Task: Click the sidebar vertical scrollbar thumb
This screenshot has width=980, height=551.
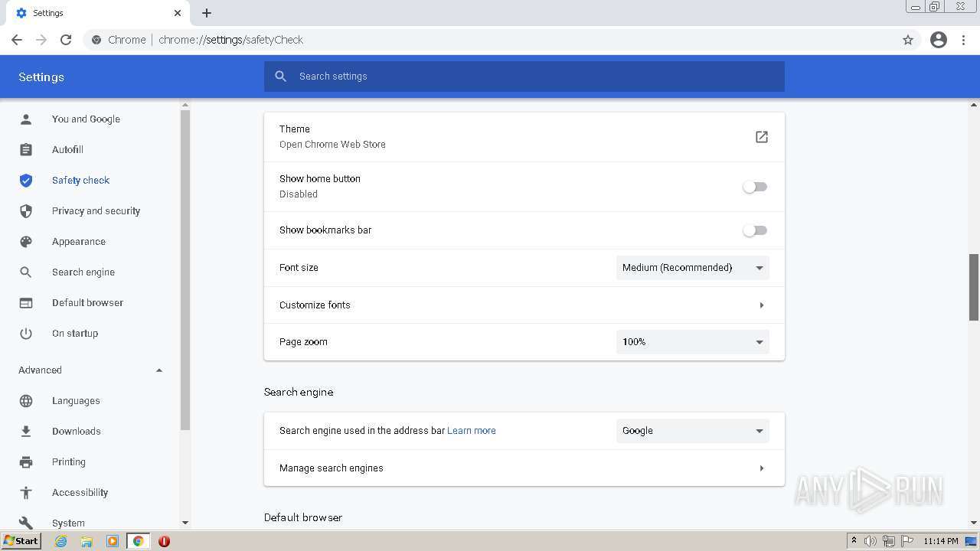Action: click(x=185, y=269)
